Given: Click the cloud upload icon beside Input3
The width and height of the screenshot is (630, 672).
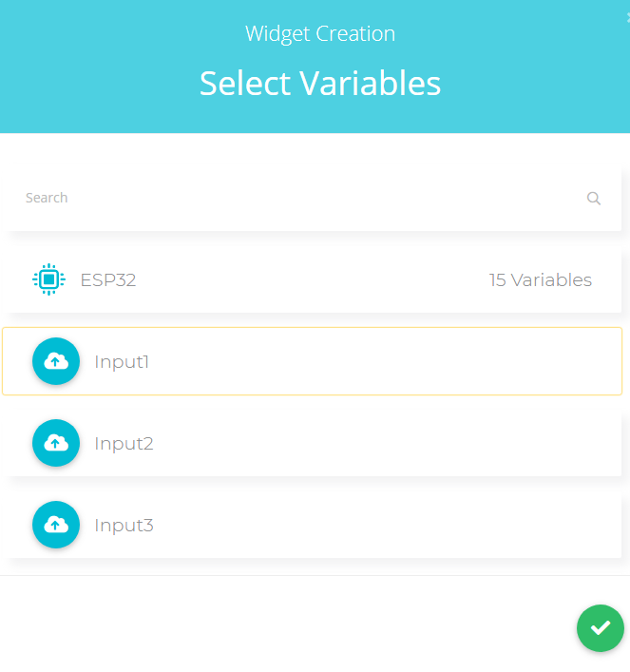Looking at the screenshot, I should 56,525.
